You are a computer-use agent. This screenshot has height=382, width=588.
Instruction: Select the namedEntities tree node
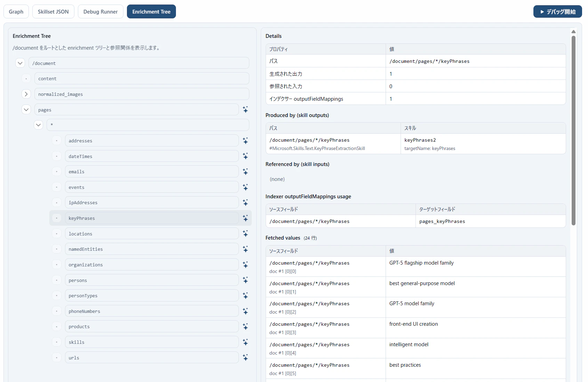point(152,249)
